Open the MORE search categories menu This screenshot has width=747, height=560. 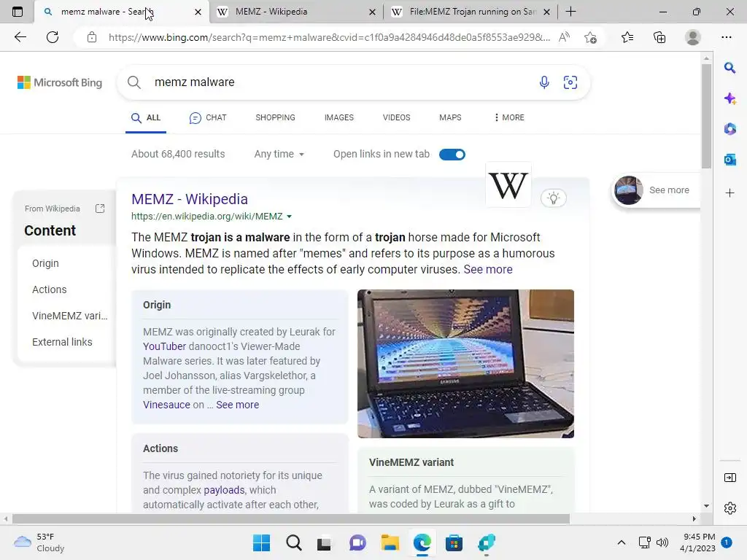pyautogui.click(x=509, y=117)
